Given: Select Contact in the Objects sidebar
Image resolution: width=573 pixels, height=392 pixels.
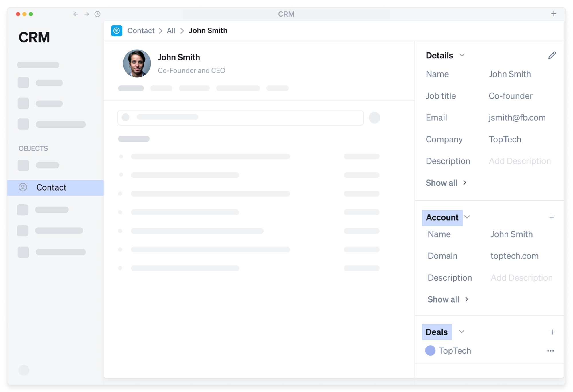Looking at the screenshot, I should [51, 187].
